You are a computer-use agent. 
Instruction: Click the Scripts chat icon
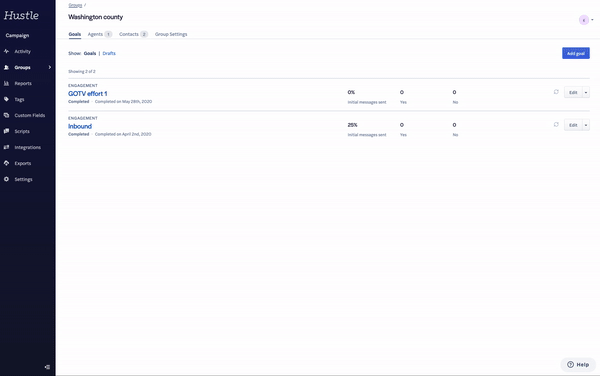tap(7, 131)
